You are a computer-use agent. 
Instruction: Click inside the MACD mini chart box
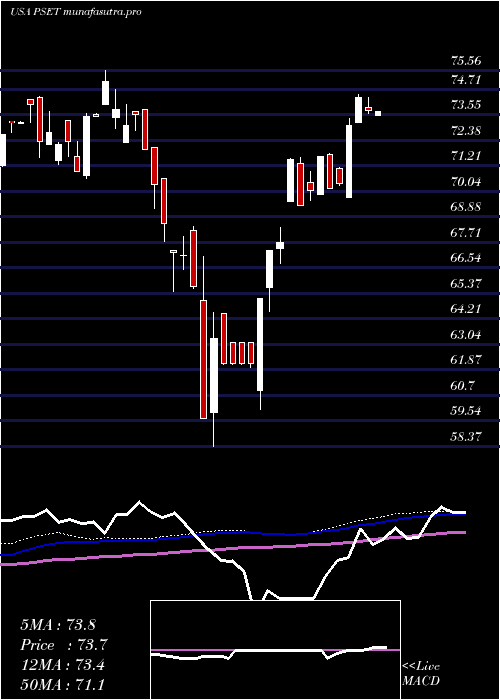click(275, 650)
